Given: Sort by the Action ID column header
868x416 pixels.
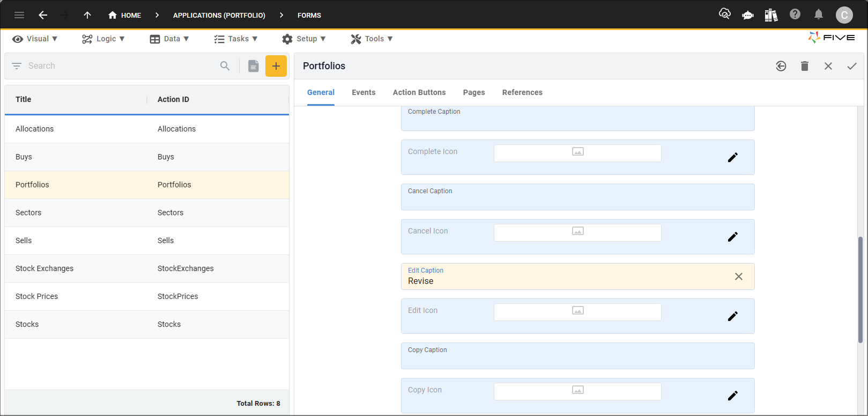Looking at the screenshot, I should click(173, 99).
